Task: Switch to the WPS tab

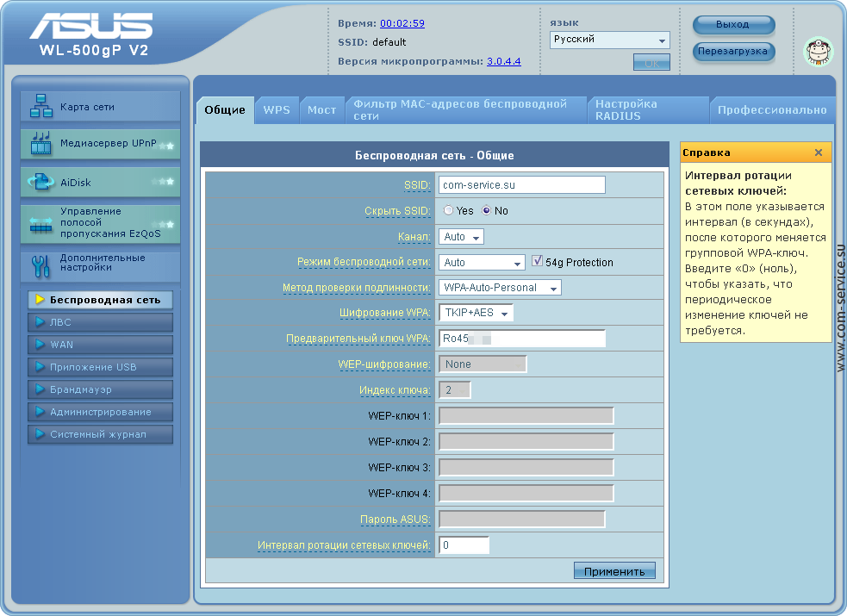Action: click(x=277, y=110)
